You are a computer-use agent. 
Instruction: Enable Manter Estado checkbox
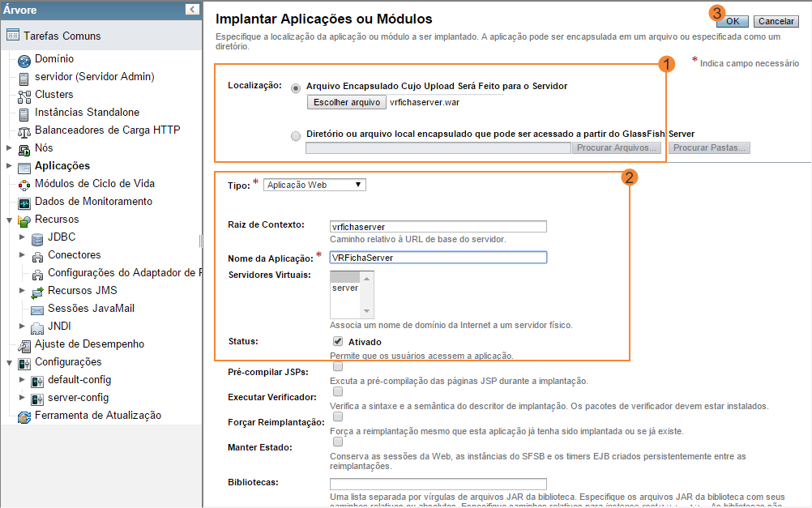pyautogui.click(x=338, y=442)
